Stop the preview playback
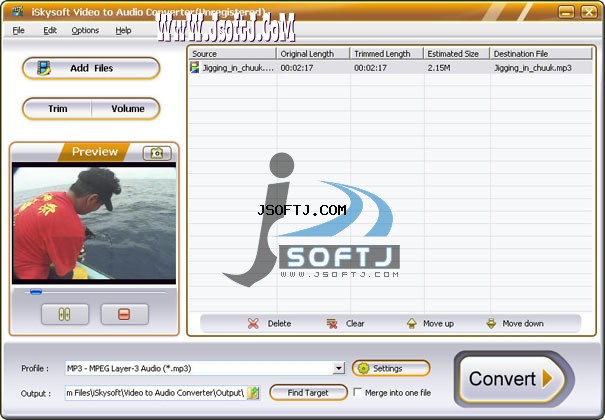This screenshot has height=420, width=605. (124, 314)
